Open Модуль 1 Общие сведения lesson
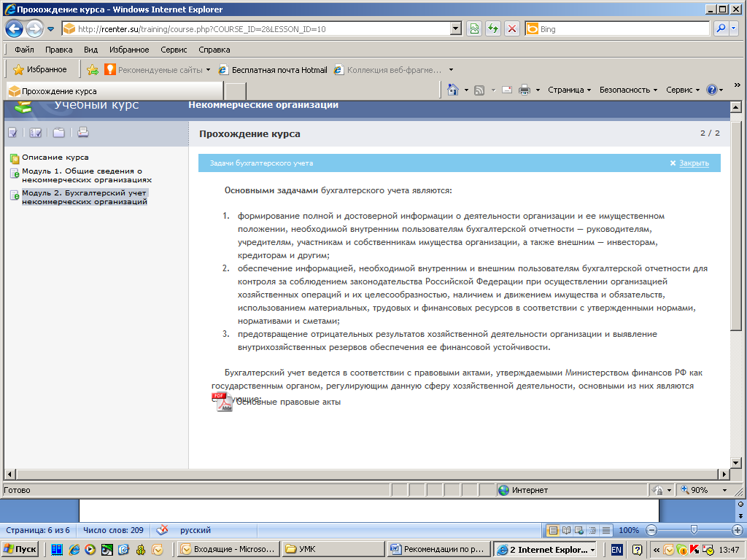Image resolution: width=747 pixels, height=560 pixels. coord(87,175)
